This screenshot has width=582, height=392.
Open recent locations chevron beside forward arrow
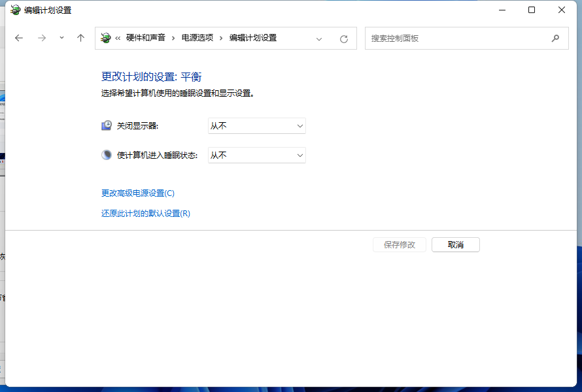click(61, 38)
